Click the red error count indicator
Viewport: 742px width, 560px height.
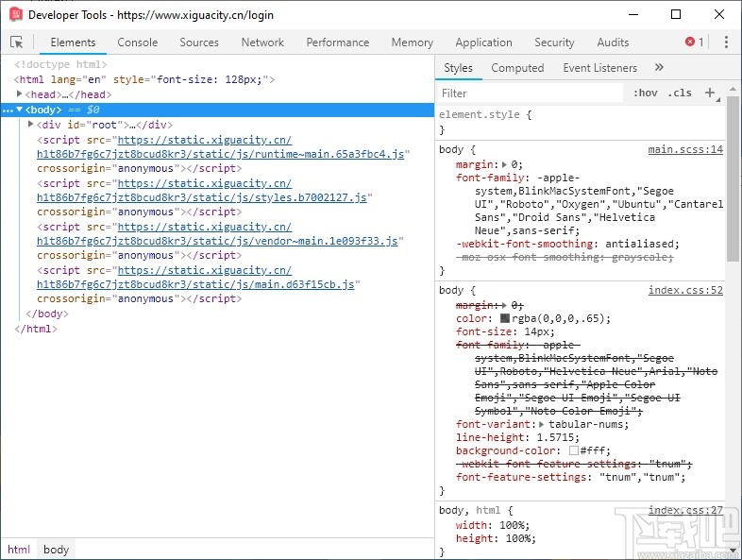tap(695, 42)
